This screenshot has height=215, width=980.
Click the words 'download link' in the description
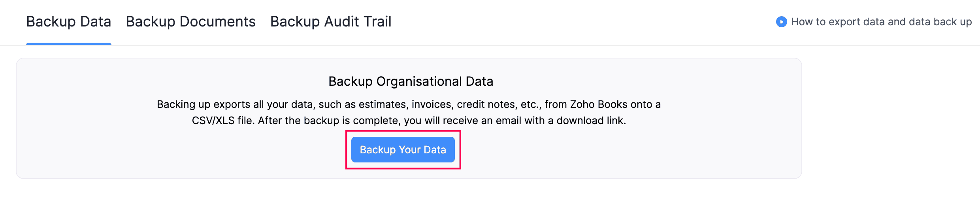(591, 121)
